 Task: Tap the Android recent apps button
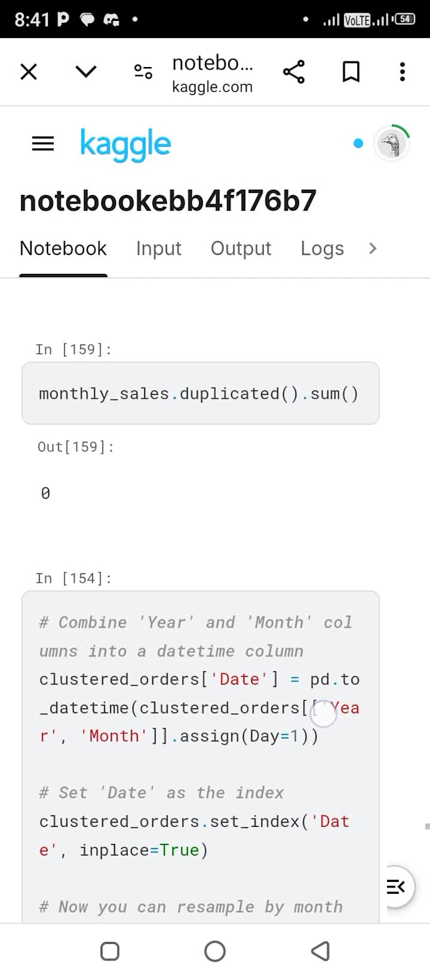click(109, 950)
